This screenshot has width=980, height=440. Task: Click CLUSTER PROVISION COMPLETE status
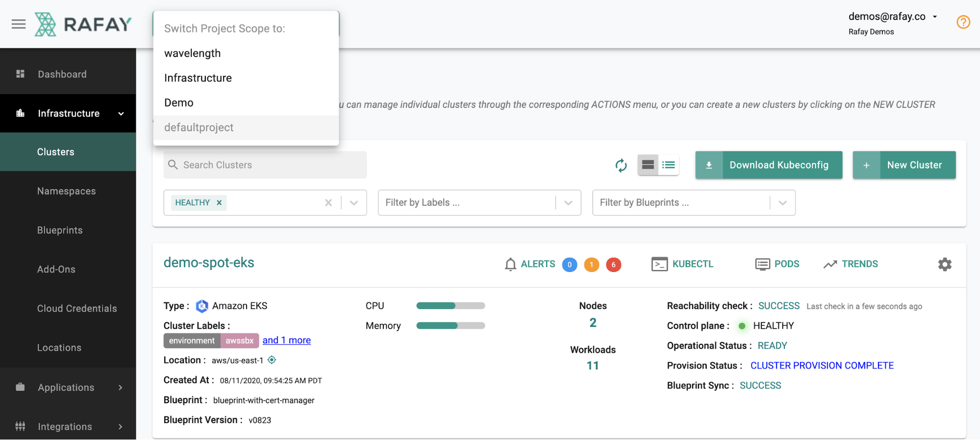[x=822, y=366]
